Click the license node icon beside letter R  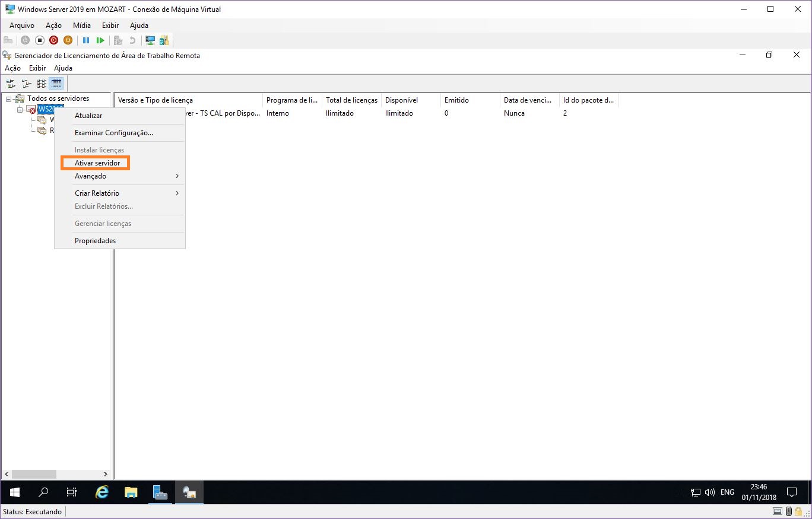click(42, 130)
